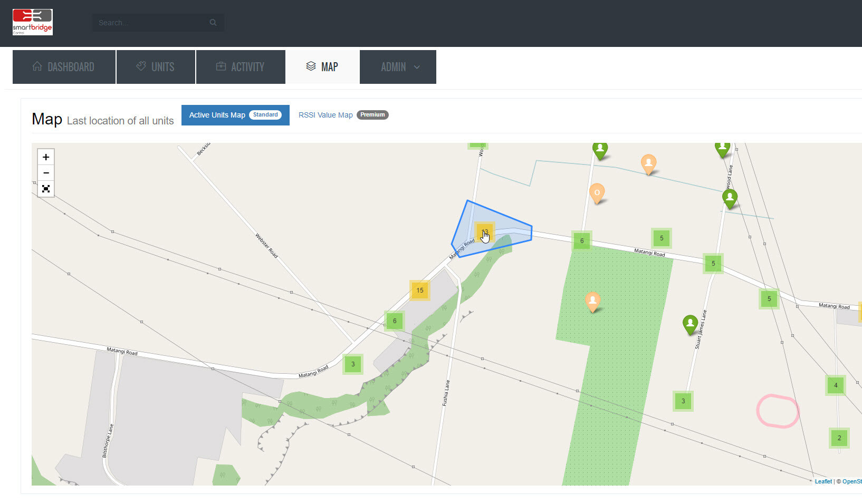Screen dimensions: 862x504
Task: Click in the Search input field
Action: 150,23
